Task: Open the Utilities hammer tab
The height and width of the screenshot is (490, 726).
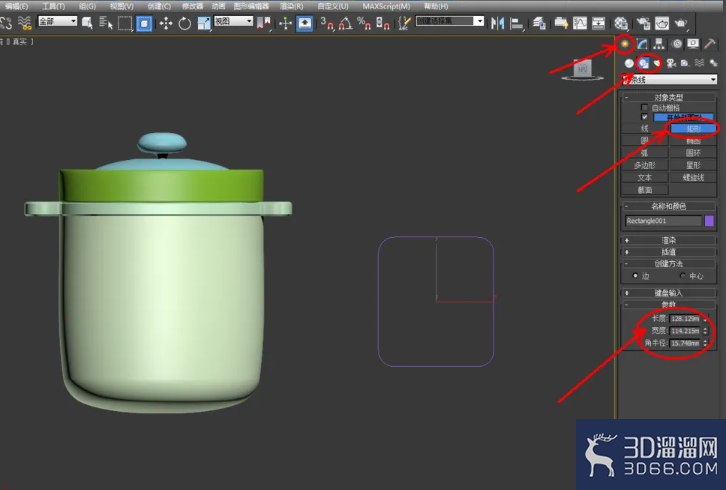Action: (x=710, y=44)
